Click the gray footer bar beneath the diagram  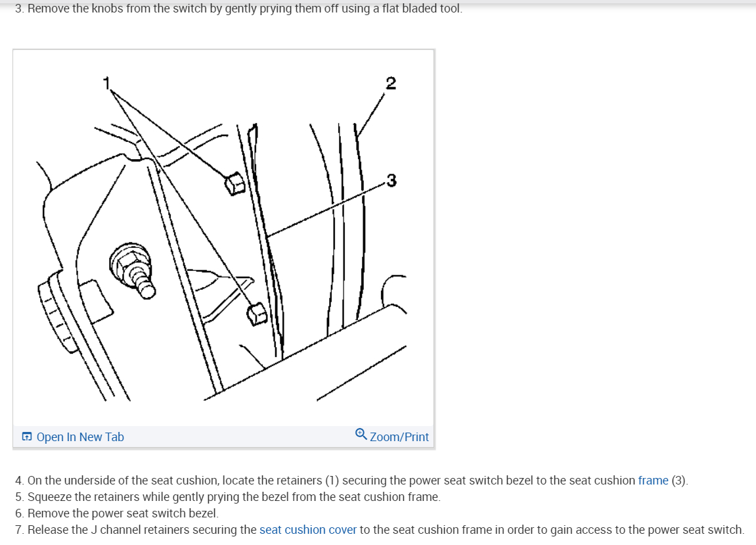pos(224,437)
